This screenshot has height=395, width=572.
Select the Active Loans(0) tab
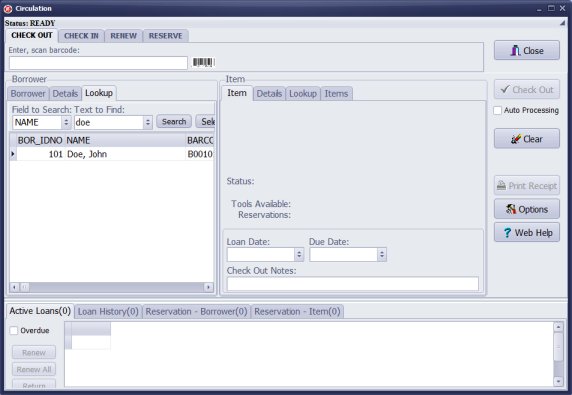40,311
